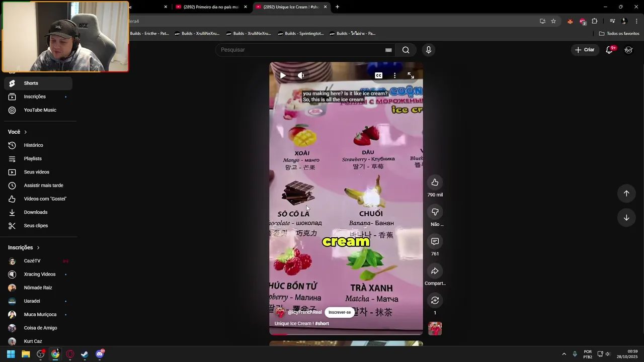Go to next Short with down arrow
644x362 pixels.
[x=626, y=218]
